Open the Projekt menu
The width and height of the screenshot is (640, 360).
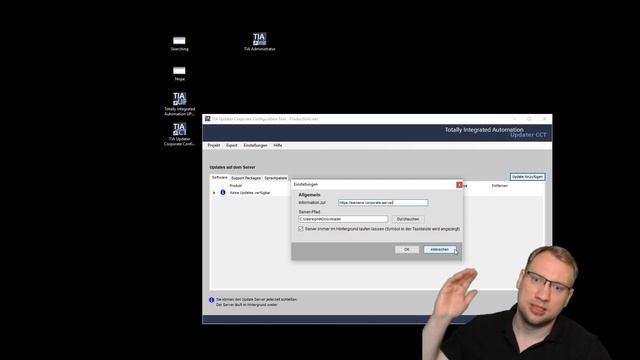(x=213, y=145)
